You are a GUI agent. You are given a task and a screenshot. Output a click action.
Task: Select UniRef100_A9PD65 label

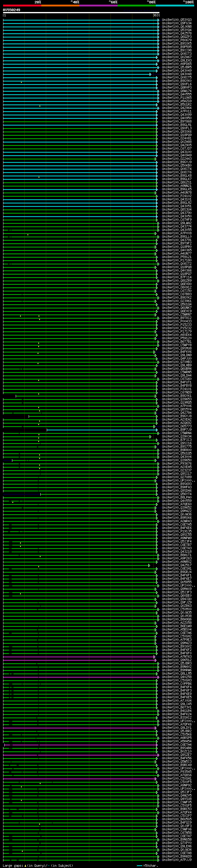click(x=177, y=64)
